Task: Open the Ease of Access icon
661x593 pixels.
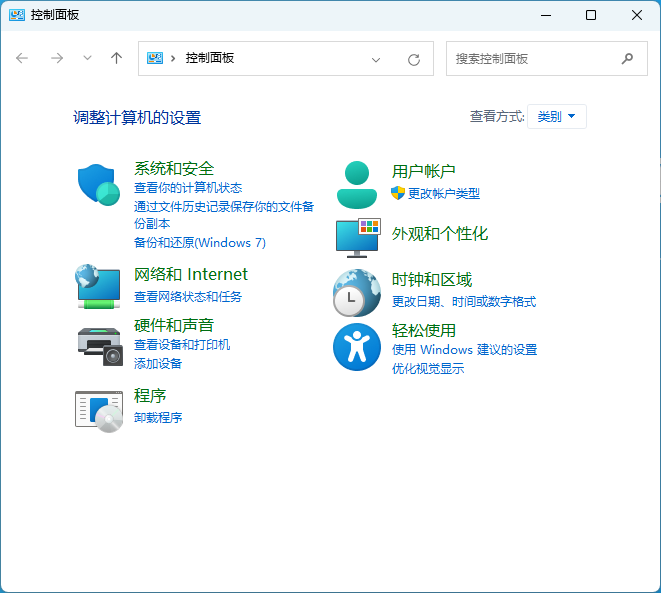Action: click(x=357, y=347)
